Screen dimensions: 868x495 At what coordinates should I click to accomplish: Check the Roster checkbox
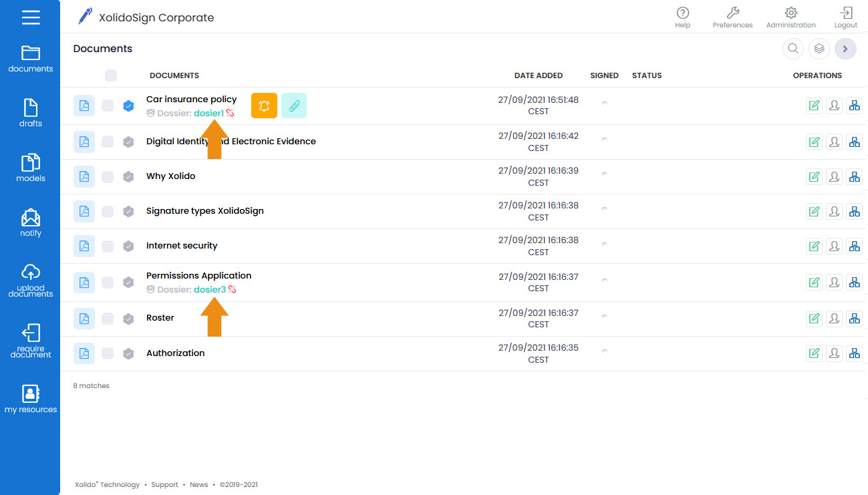click(108, 319)
